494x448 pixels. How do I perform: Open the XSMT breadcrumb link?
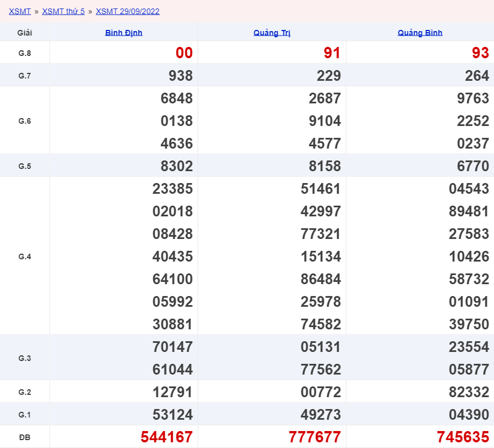tap(20, 11)
